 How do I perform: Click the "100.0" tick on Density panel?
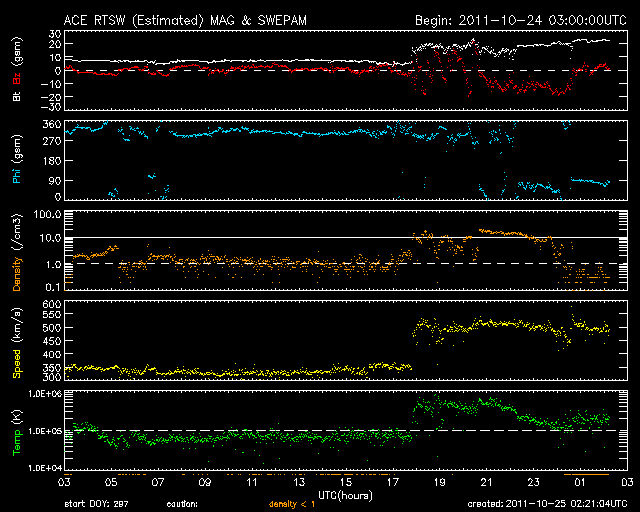pos(48,214)
